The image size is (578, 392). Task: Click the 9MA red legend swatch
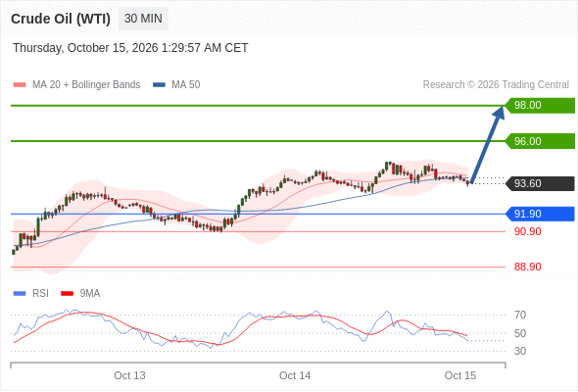click(x=67, y=294)
